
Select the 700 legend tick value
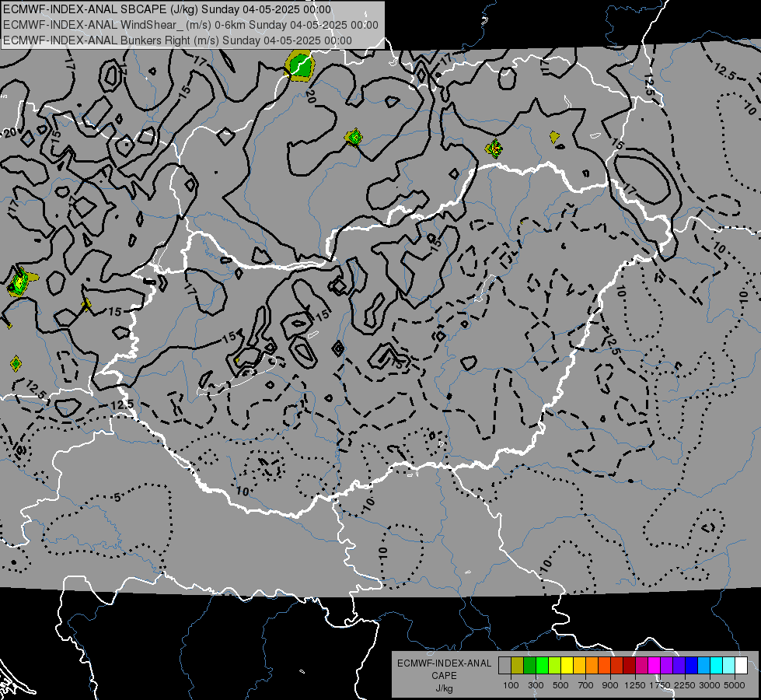click(x=586, y=685)
